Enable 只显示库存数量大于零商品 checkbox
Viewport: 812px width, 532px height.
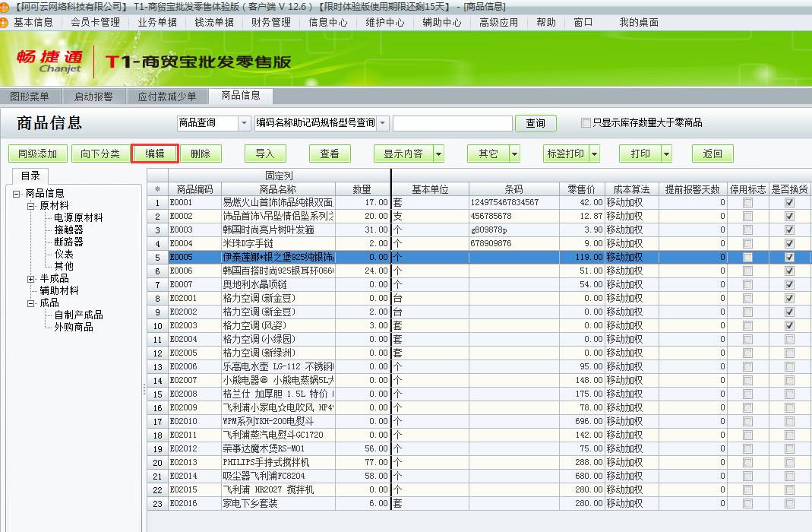[x=586, y=123]
